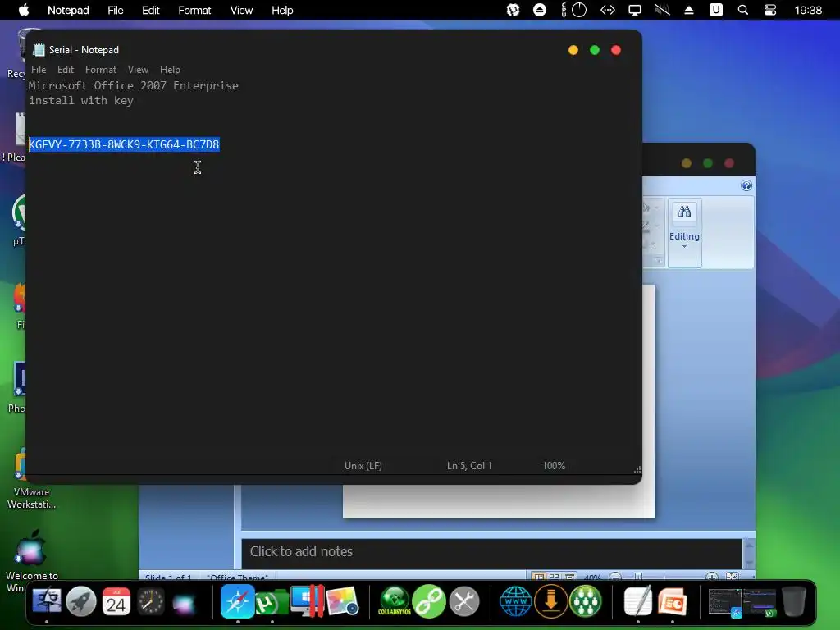Open the Parallels Windows monitor dock icon
This screenshot has height=630, width=840.
tap(308, 601)
